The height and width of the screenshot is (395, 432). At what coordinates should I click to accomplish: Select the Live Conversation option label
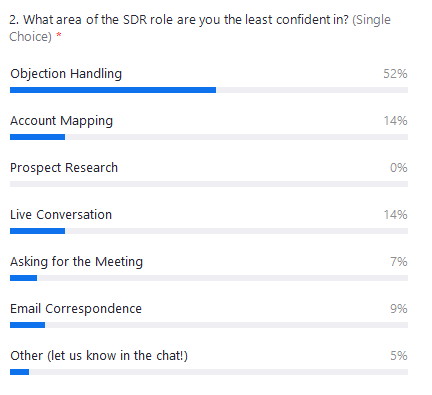coord(61,215)
